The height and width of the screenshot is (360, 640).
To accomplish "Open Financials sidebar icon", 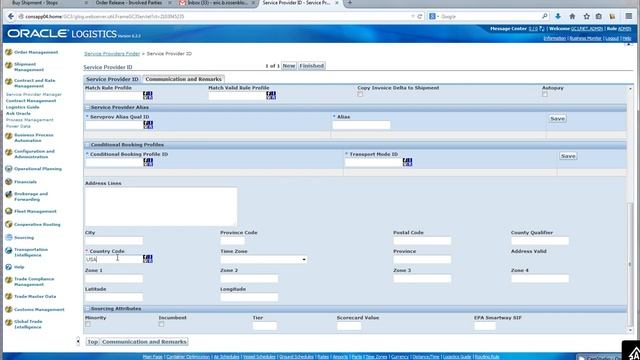I will click(x=9, y=182).
